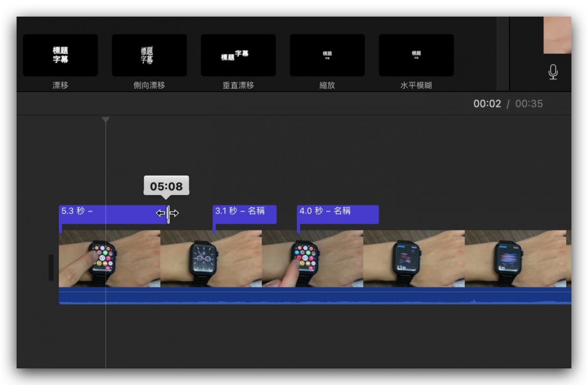Select the 3.1 秒 – 名稱 title clip
This screenshot has width=588, height=385.
point(245,214)
